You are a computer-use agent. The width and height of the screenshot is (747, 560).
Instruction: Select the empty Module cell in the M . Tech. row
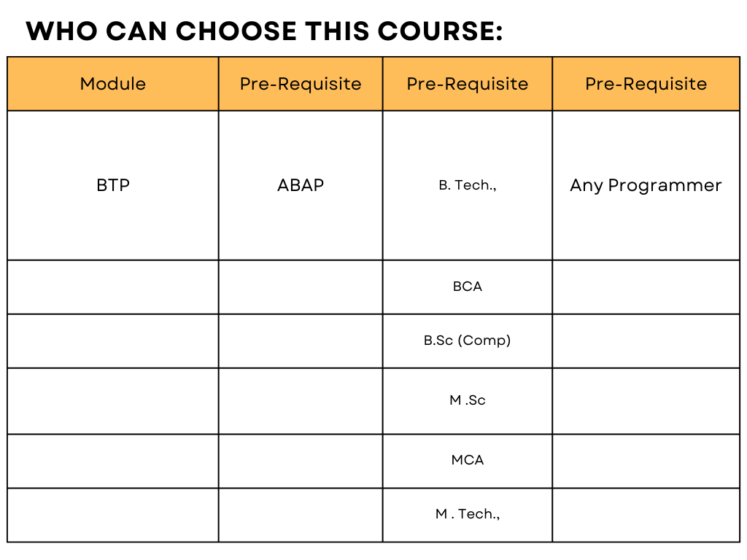(x=113, y=514)
